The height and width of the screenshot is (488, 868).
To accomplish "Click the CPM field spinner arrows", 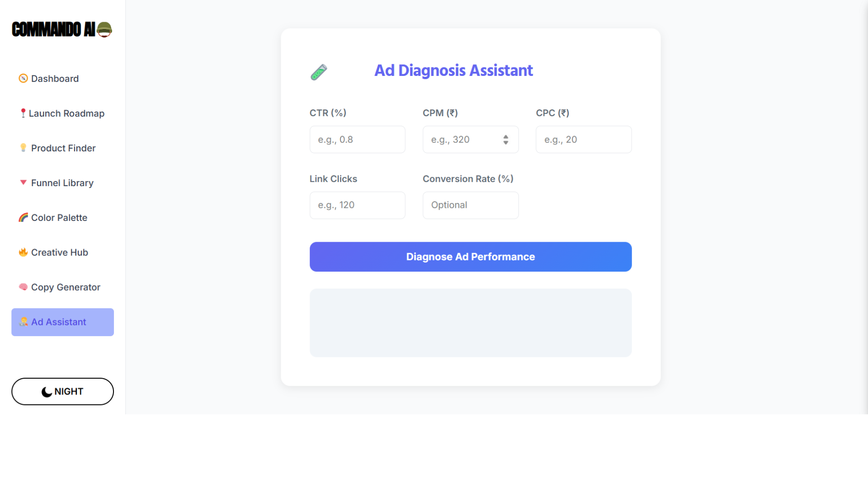I will click(505, 140).
